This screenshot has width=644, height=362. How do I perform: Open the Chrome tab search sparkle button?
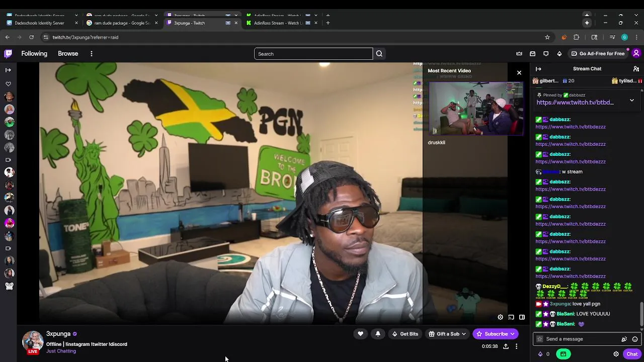click(587, 23)
